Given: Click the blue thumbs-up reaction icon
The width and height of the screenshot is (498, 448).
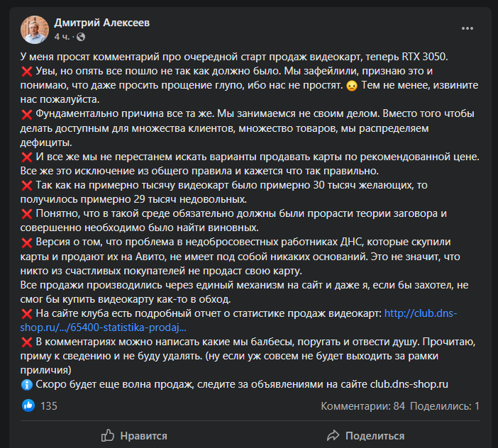Looking at the screenshot, I should click(x=28, y=406).
